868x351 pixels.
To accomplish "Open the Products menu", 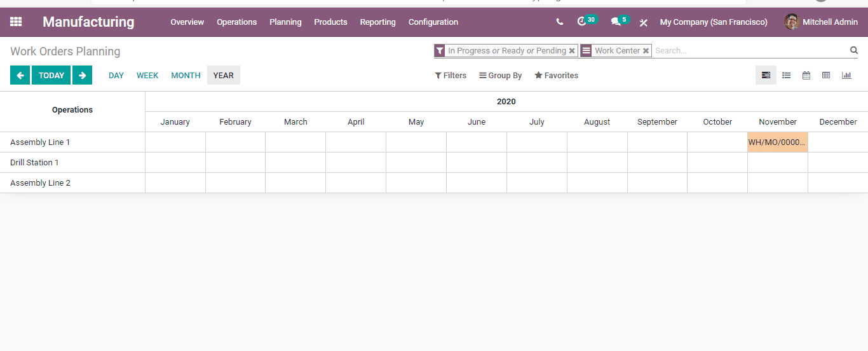I will coord(330,22).
